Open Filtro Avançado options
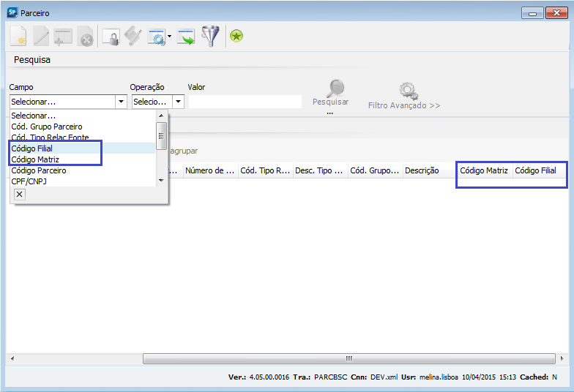Image resolution: width=574 pixels, height=392 pixels. pyautogui.click(x=404, y=97)
